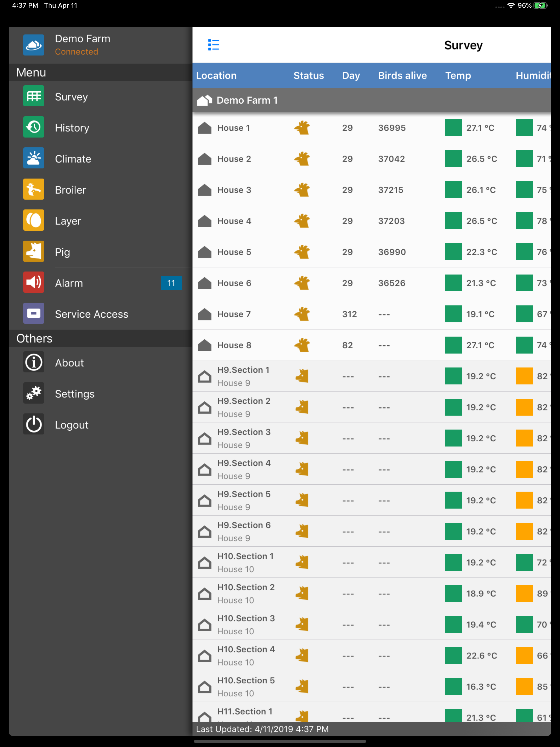The width and height of the screenshot is (560, 747).
Task: Click the Alarm count badge 11
Action: pos(171,283)
